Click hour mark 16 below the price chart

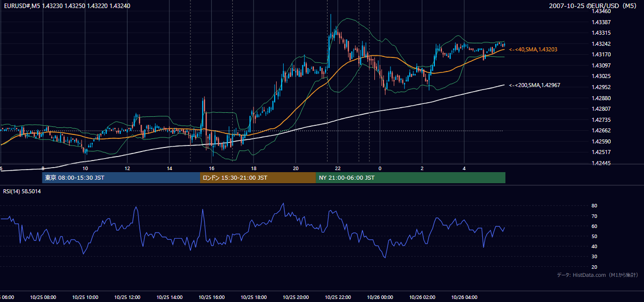212,168
